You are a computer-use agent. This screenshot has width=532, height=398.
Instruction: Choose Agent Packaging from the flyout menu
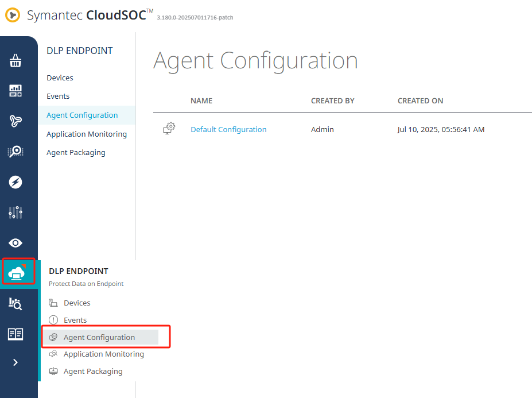(x=94, y=371)
